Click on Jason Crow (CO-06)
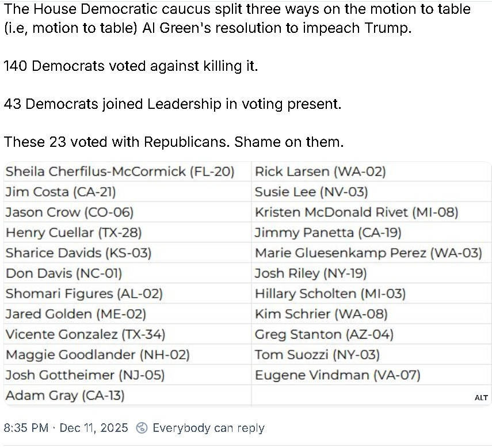This screenshot has height=448, width=492. 70,212
